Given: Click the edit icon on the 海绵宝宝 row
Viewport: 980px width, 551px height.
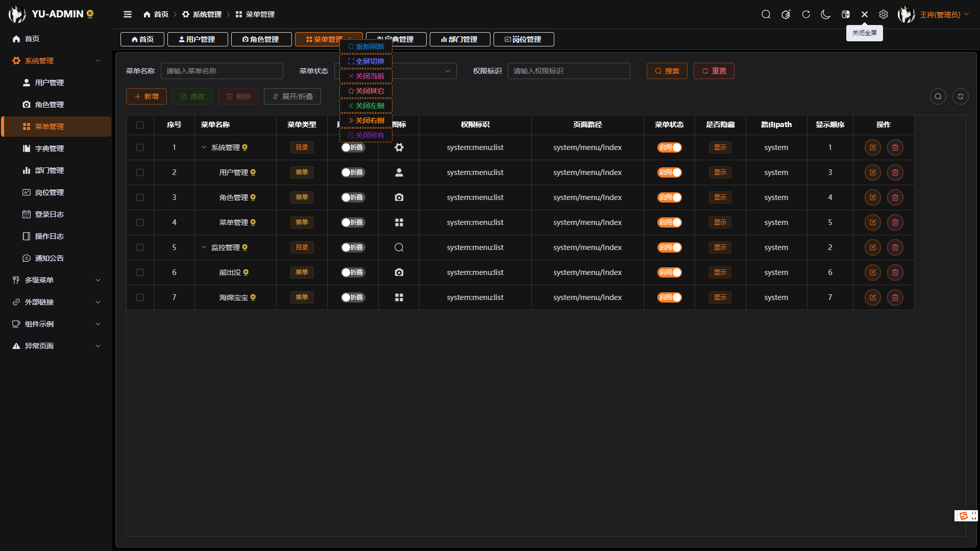Looking at the screenshot, I should pos(872,297).
